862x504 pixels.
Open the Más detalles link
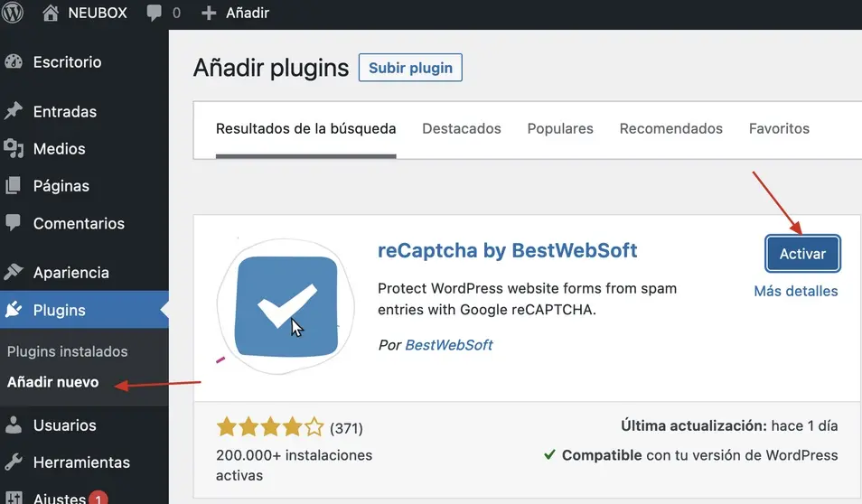tap(795, 291)
